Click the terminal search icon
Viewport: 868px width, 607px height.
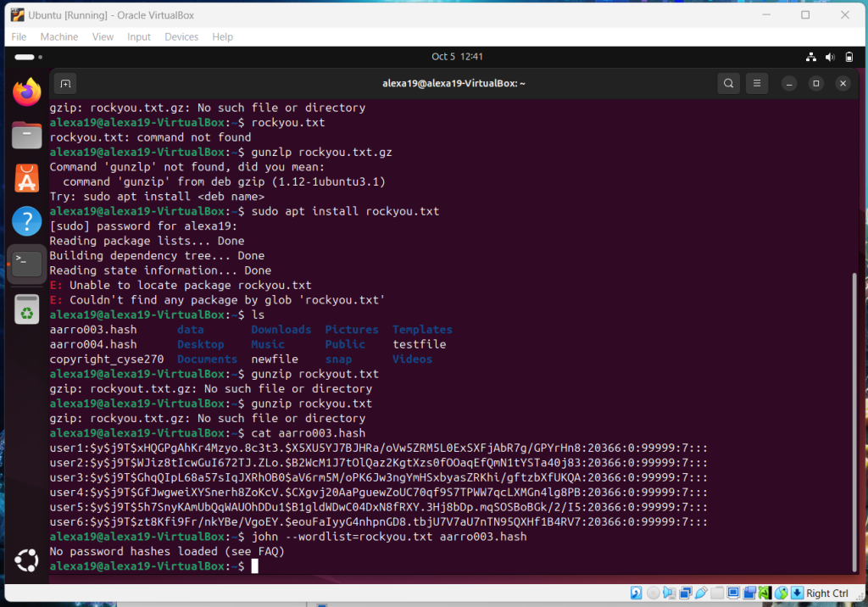(x=728, y=83)
